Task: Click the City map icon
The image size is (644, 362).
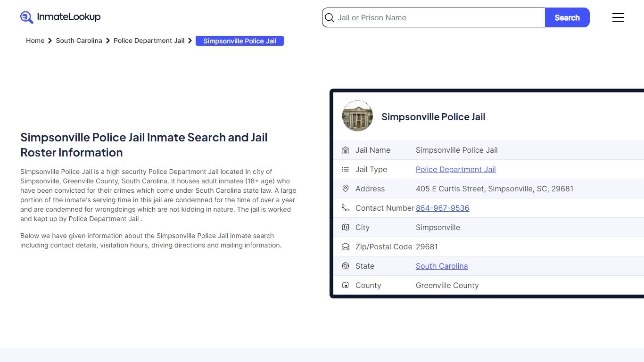Action: point(346,227)
